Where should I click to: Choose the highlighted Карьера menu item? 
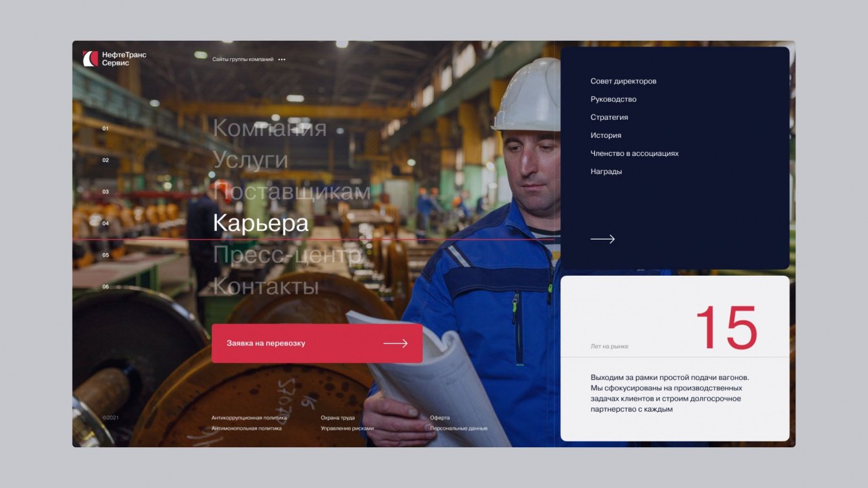260,223
